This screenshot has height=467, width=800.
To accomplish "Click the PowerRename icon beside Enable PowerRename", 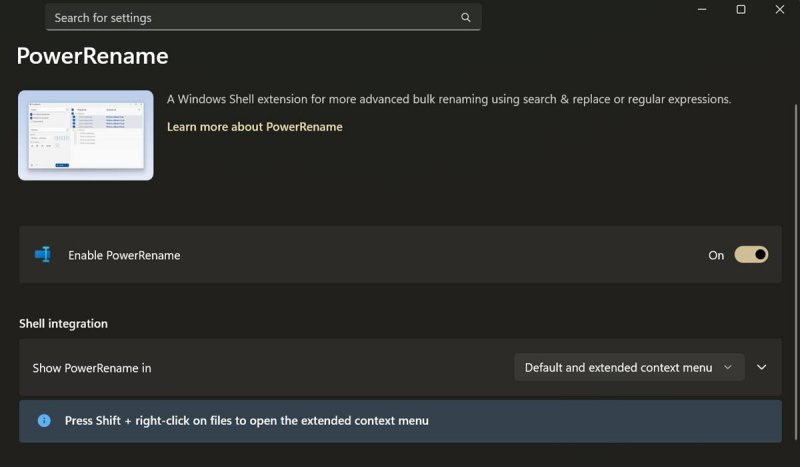I will [x=43, y=255].
